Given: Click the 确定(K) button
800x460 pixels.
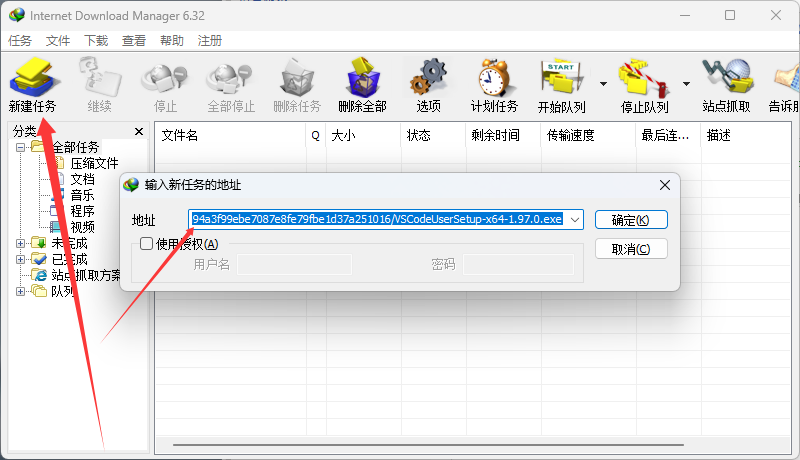Looking at the screenshot, I should point(631,220).
